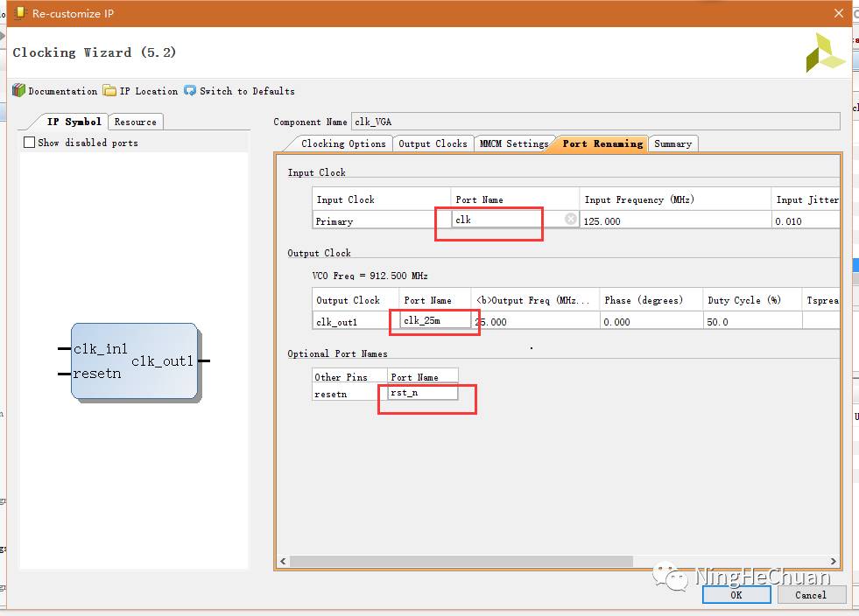859x616 pixels.
Task: Select the Resource tab
Action: (x=136, y=122)
